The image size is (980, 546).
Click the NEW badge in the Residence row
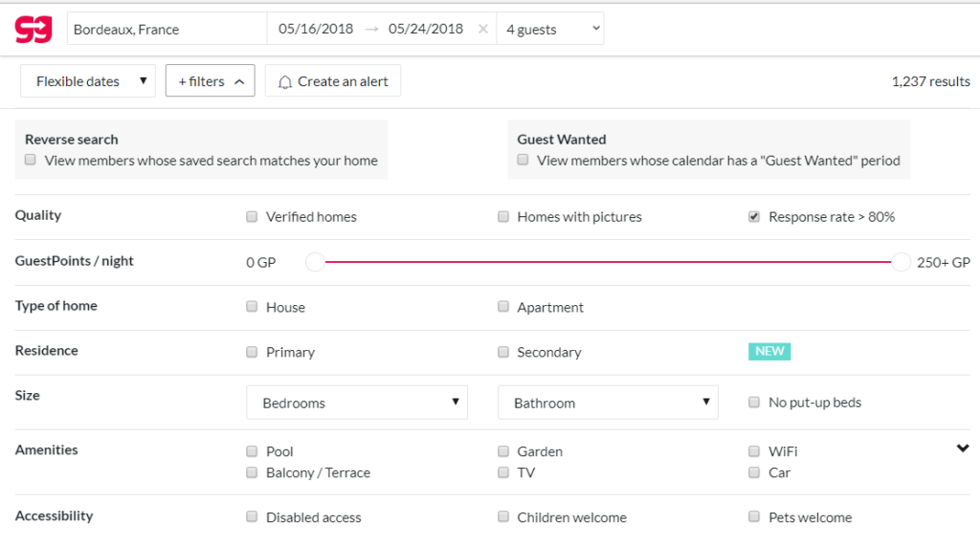pyautogui.click(x=769, y=351)
